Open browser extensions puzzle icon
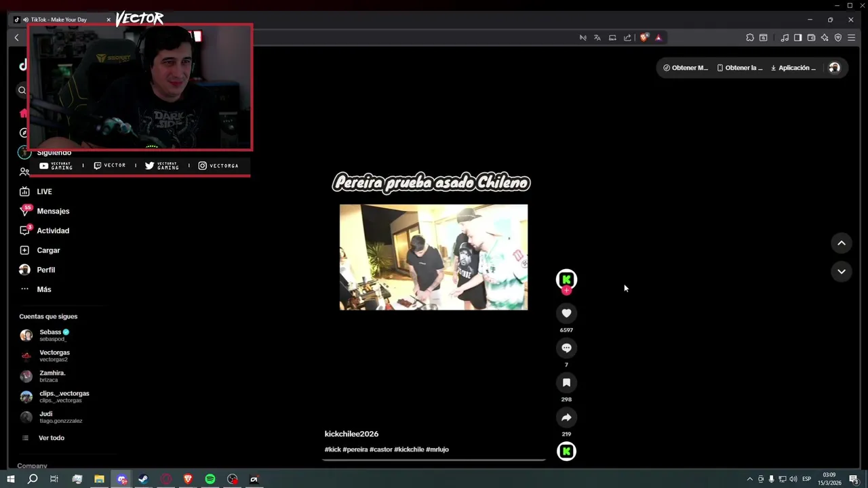868x488 pixels. click(750, 38)
